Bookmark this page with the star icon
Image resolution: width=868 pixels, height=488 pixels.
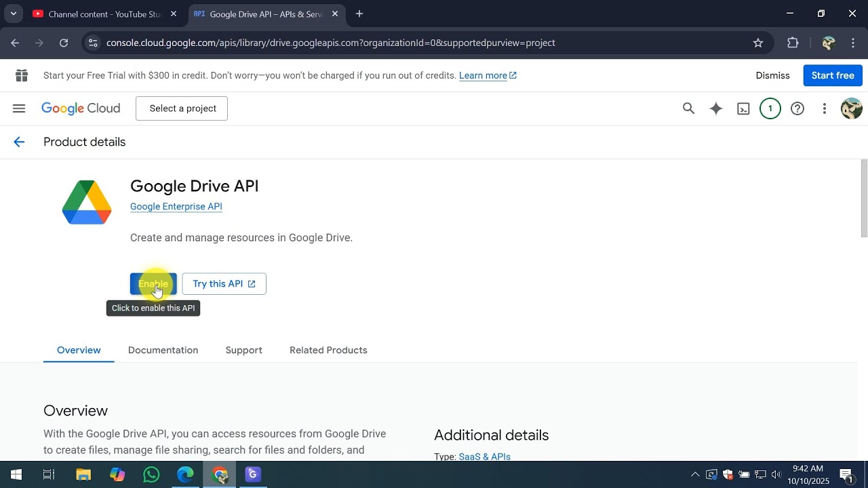(x=758, y=43)
